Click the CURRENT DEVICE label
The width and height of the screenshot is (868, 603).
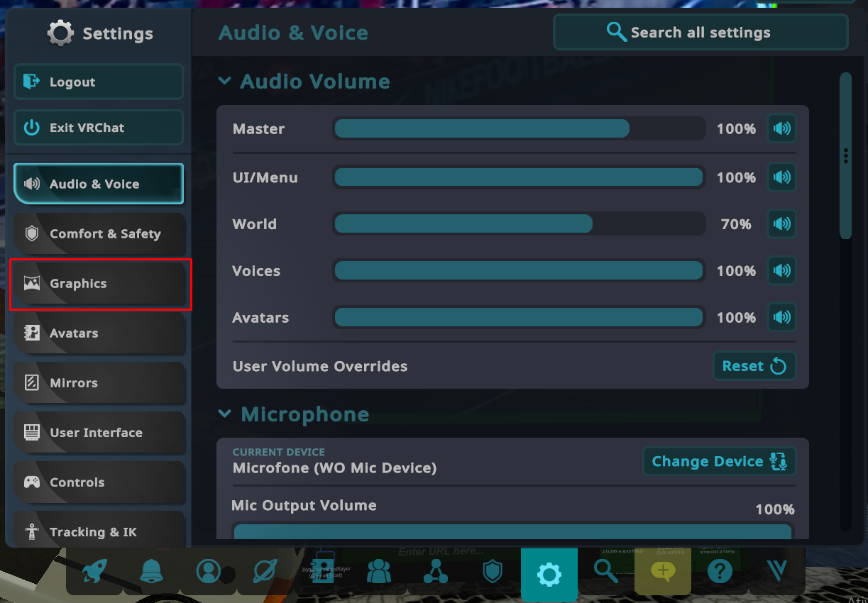point(279,452)
